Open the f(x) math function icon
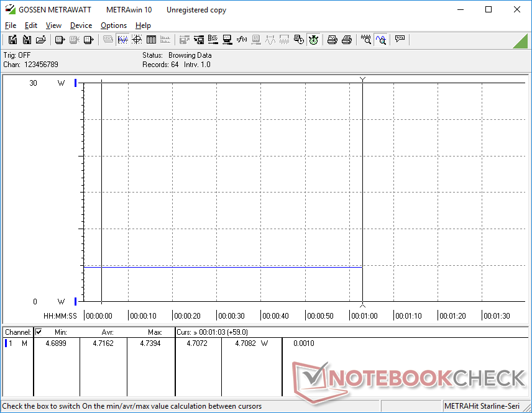 point(242,40)
